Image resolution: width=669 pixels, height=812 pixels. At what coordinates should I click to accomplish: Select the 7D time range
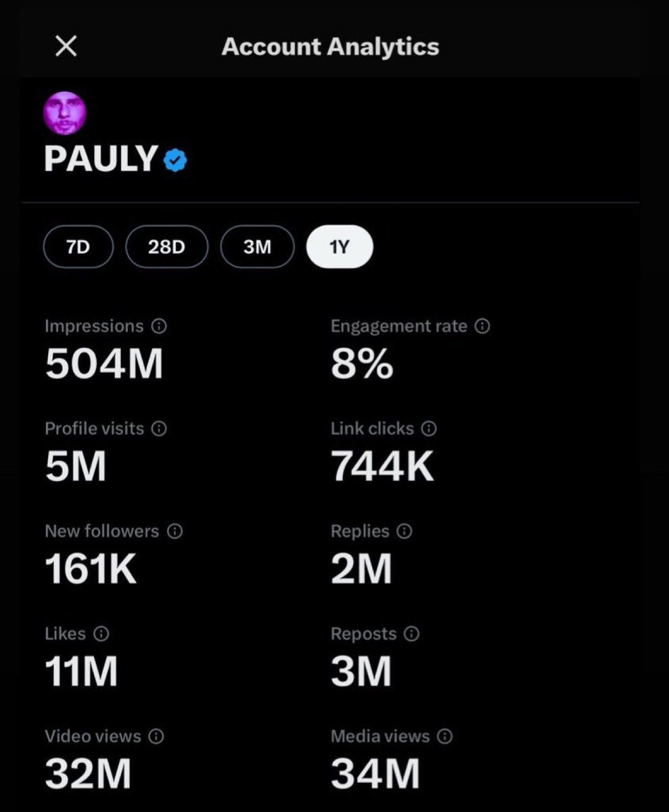pos(78,247)
